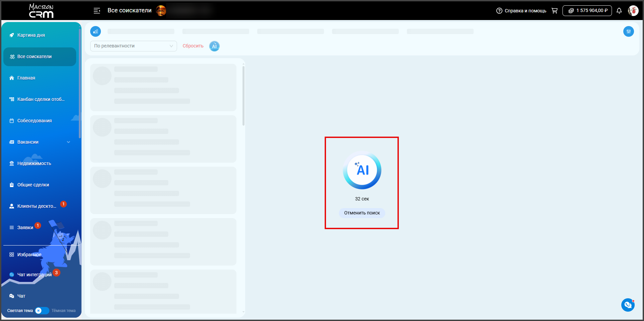Open Недвижимость in sidebar
Image resolution: width=644 pixels, height=321 pixels.
tap(40, 163)
